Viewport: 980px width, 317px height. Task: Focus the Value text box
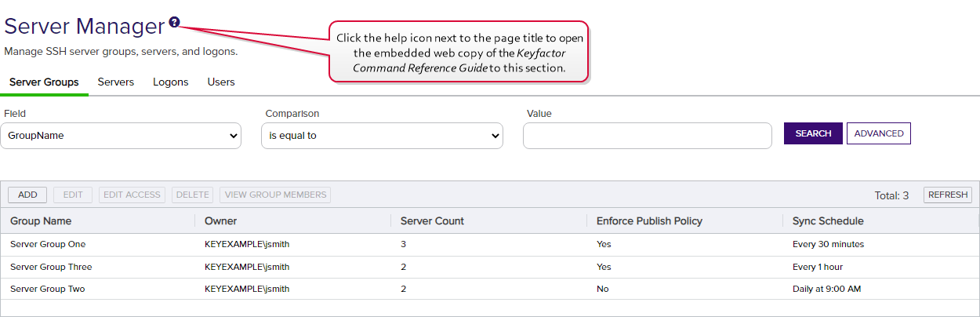(x=648, y=136)
